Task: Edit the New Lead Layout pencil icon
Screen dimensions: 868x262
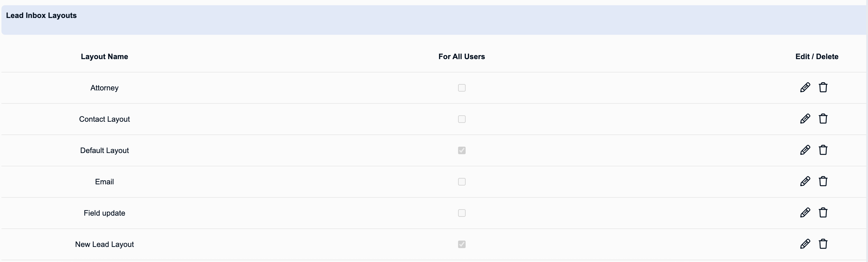Action: pyautogui.click(x=805, y=244)
